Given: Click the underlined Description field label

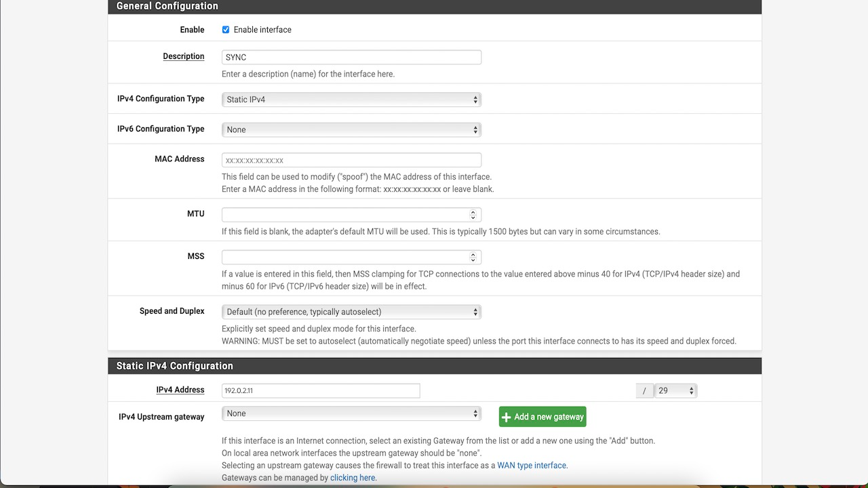Looking at the screenshot, I should [x=183, y=56].
